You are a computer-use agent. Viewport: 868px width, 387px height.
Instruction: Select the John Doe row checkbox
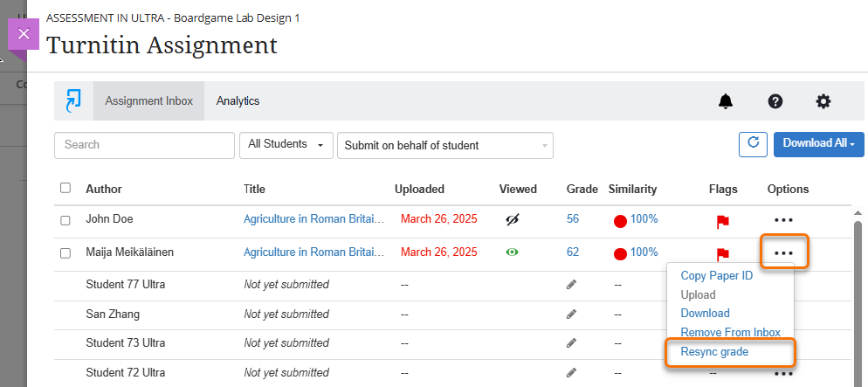(x=65, y=220)
